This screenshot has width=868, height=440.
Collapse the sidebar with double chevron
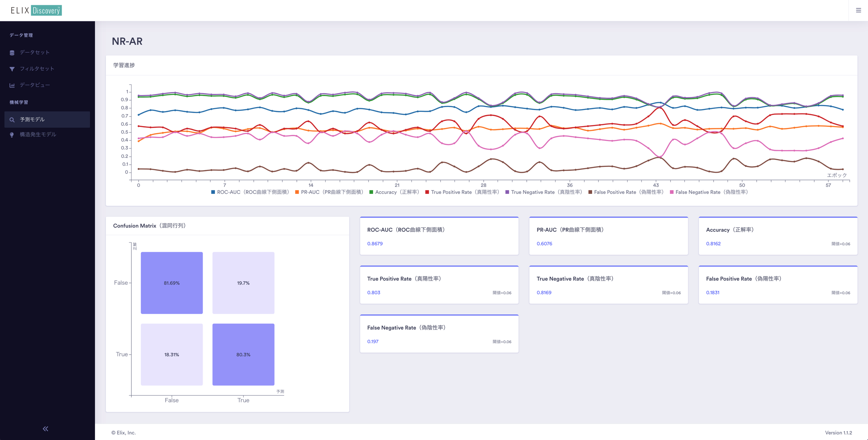click(45, 429)
